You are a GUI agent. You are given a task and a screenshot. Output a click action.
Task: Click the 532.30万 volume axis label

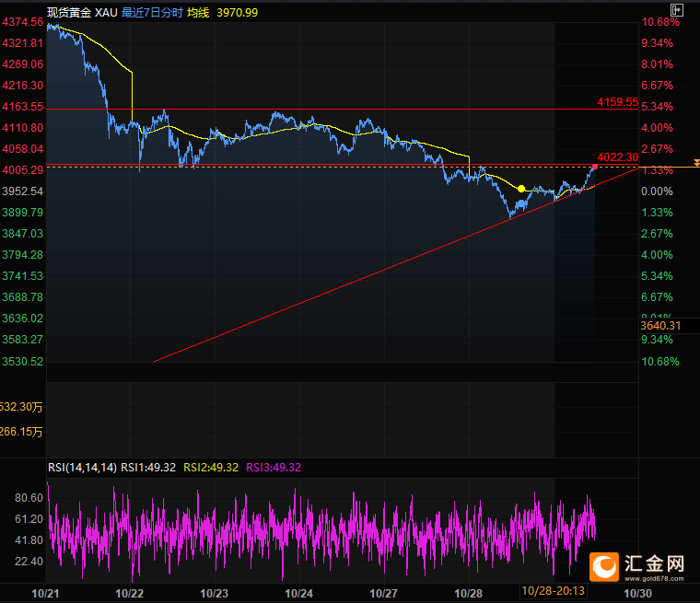click(x=21, y=407)
